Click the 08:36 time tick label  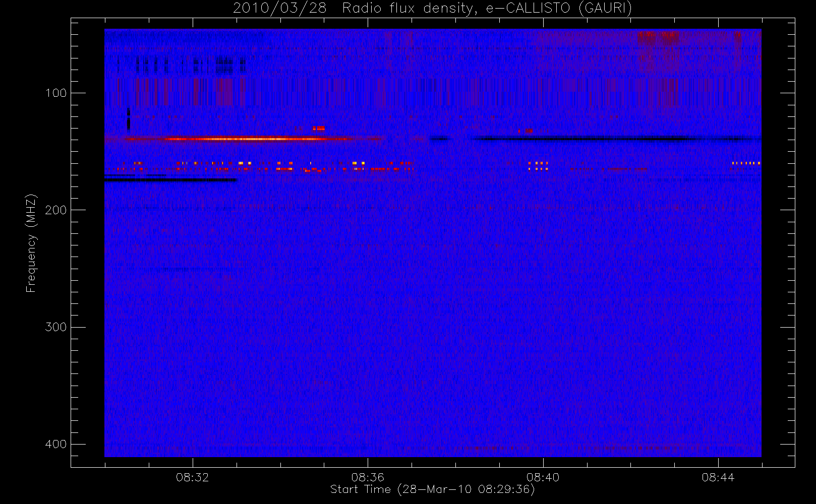pyautogui.click(x=368, y=477)
